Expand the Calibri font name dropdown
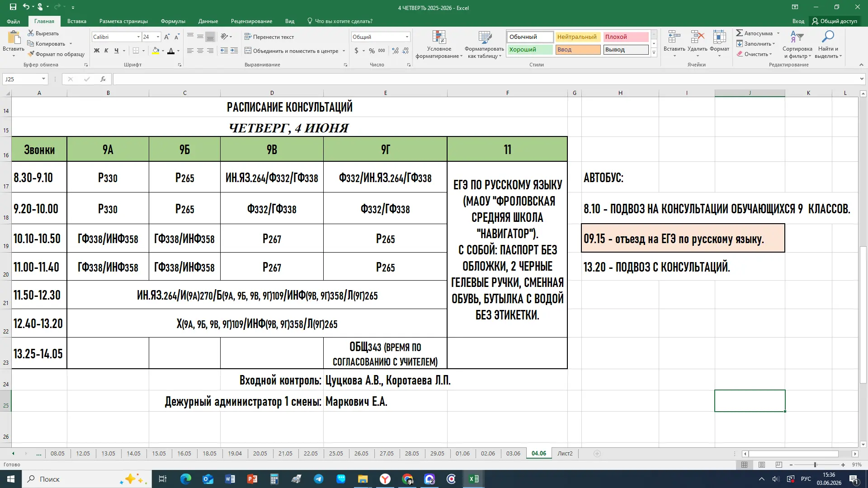This screenshot has height=488, width=868. 138,37
